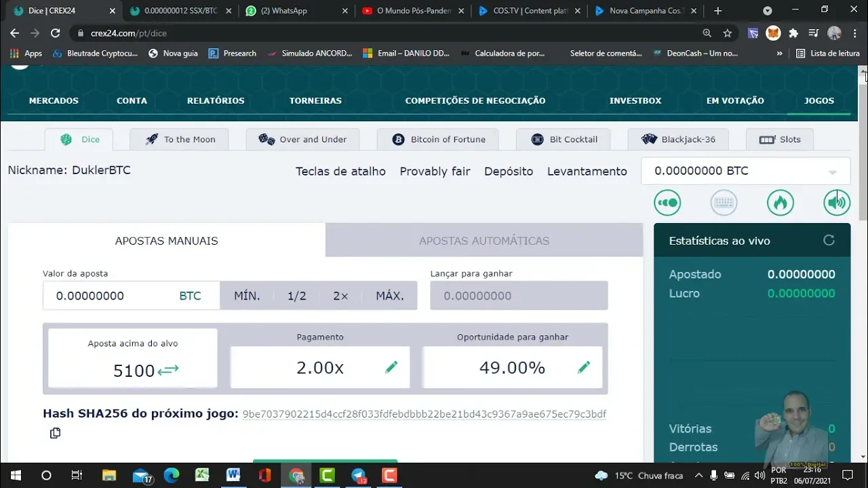Image resolution: width=868 pixels, height=488 pixels.
Task: Open the Provably fair link
Action: (435, 171)
